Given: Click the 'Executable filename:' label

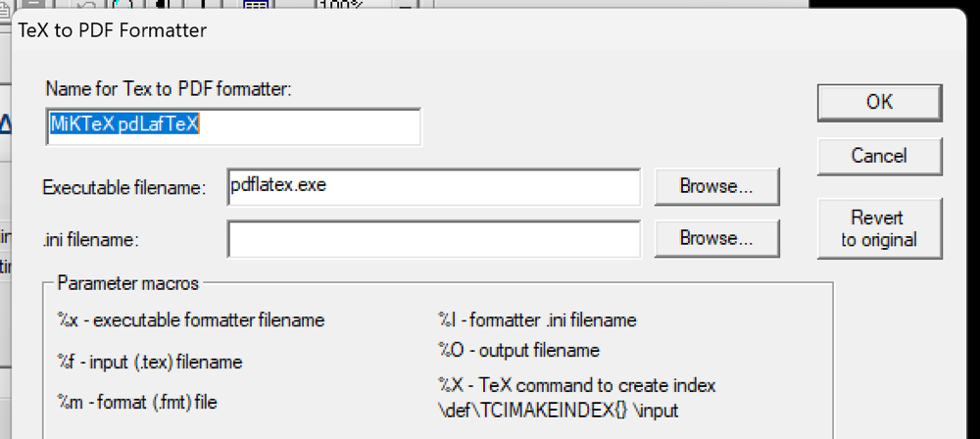Looking at the screenshot, I should pos(124,187).
